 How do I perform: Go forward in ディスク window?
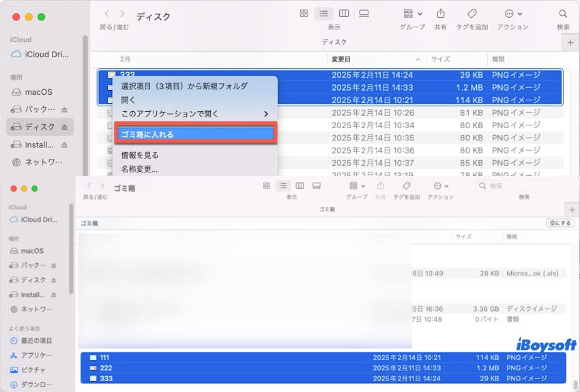coord(122,14)
